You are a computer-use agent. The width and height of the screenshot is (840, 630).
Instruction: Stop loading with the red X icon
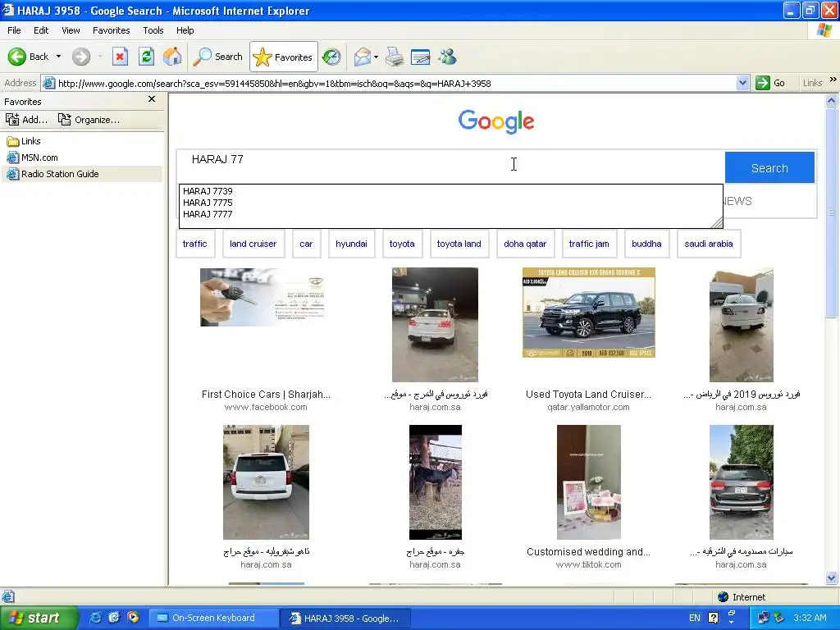(x=120, y=57)
